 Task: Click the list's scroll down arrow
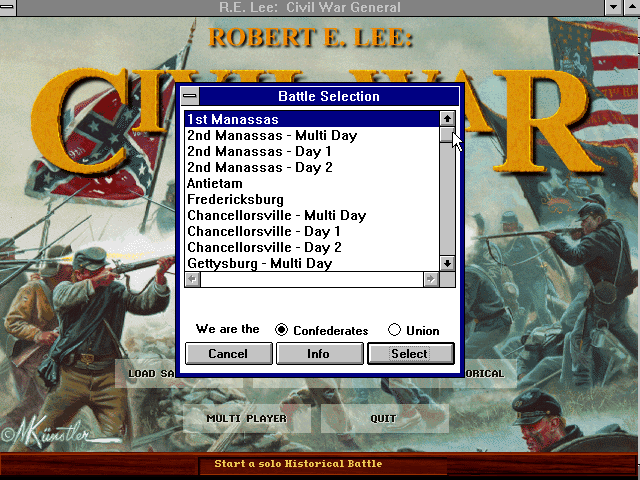click(447, 263)
